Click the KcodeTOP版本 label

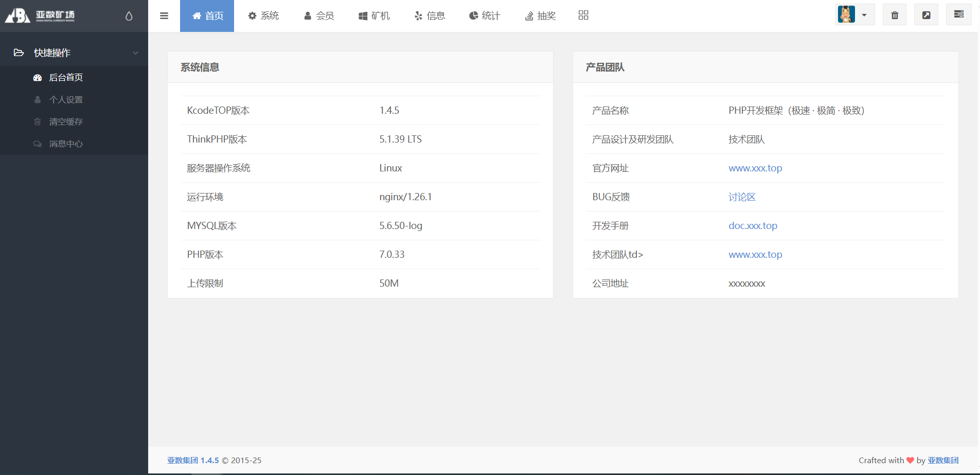pyautogui.click(x=218, y=111)
